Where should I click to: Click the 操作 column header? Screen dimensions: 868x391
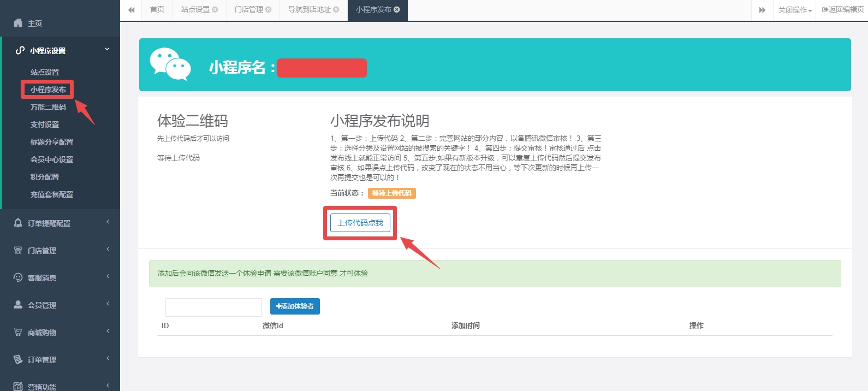point(697,325)
